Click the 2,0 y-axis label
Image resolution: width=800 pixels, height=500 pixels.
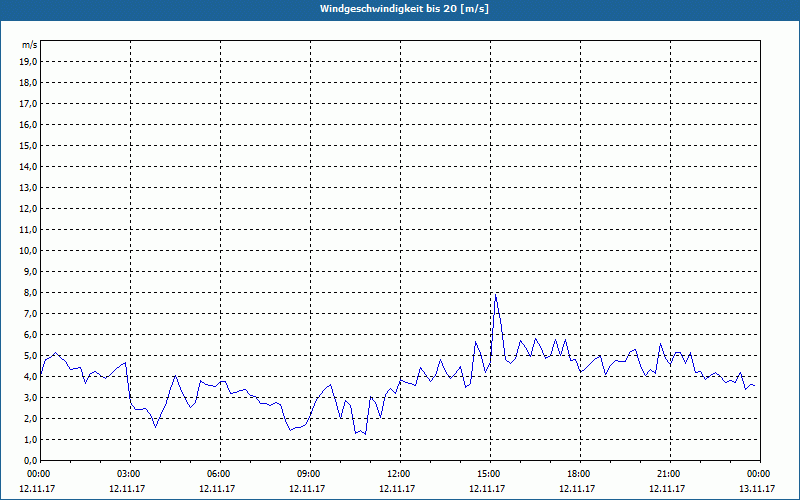click(x=30, y=419)
